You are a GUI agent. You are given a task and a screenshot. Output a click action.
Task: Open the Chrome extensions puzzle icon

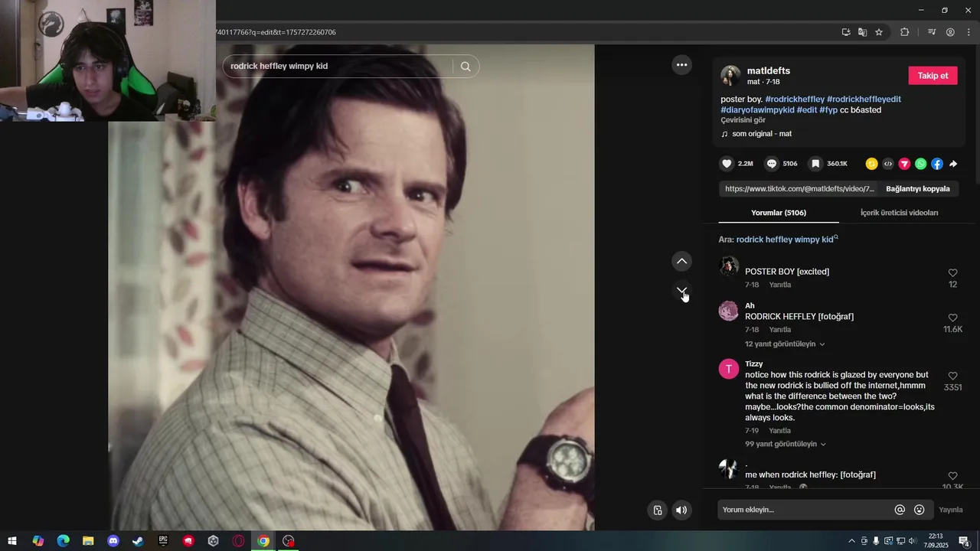click(904, 32)
